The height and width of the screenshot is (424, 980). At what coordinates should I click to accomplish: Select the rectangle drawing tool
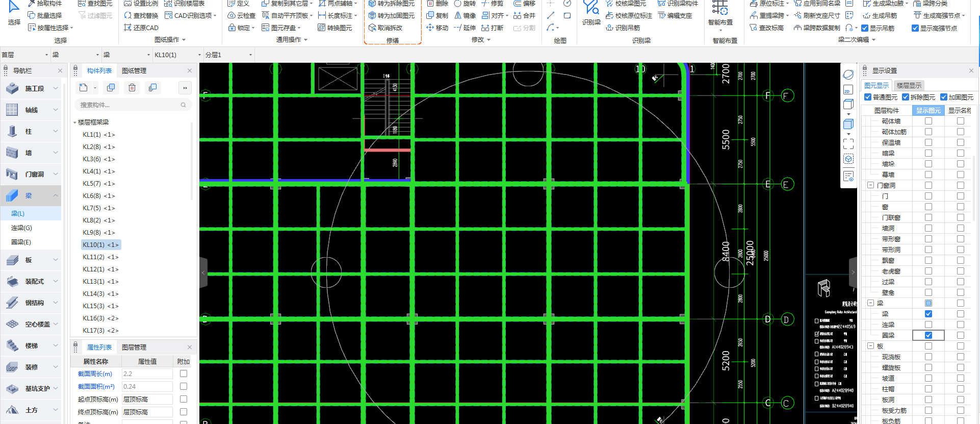(567, 15)
